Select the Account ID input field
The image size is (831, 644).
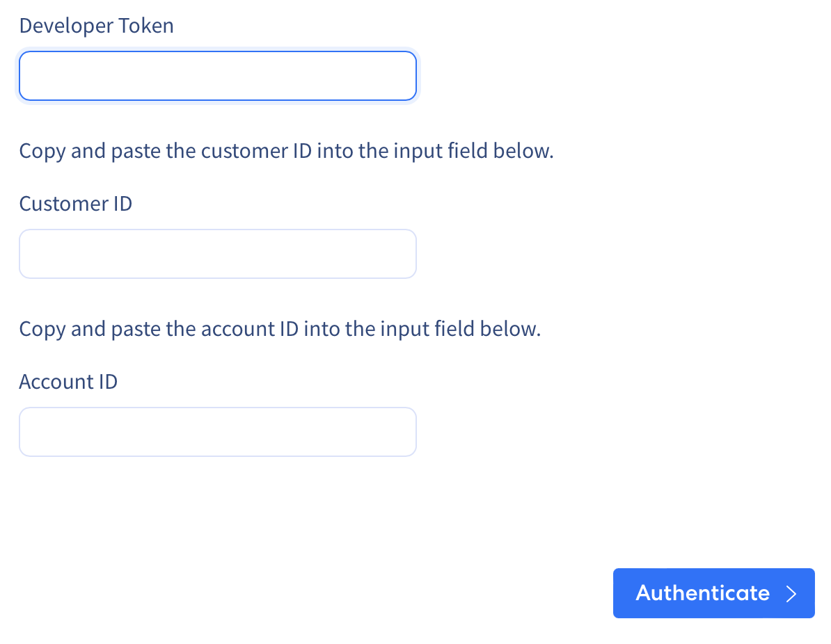(218, 432)
